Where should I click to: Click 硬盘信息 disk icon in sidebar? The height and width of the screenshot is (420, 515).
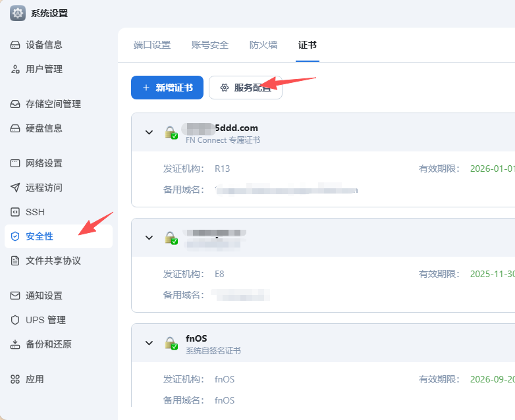(15, 128)
